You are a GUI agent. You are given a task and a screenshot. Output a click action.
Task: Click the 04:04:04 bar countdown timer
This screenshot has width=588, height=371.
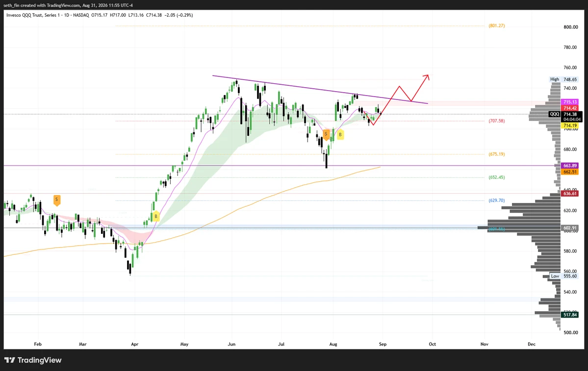572,120
